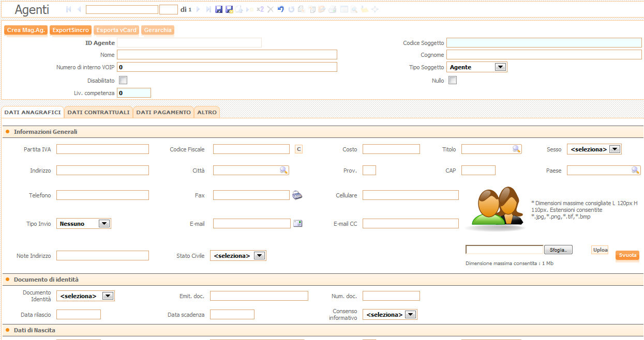Viewport: 644px width, 340px height.
Task: Expand the Tipo Invio dropdown
Action: [x=104, y=223]
